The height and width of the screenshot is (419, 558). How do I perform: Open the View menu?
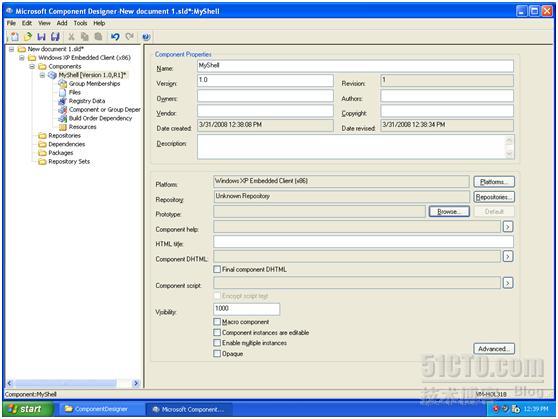point(44,23)
